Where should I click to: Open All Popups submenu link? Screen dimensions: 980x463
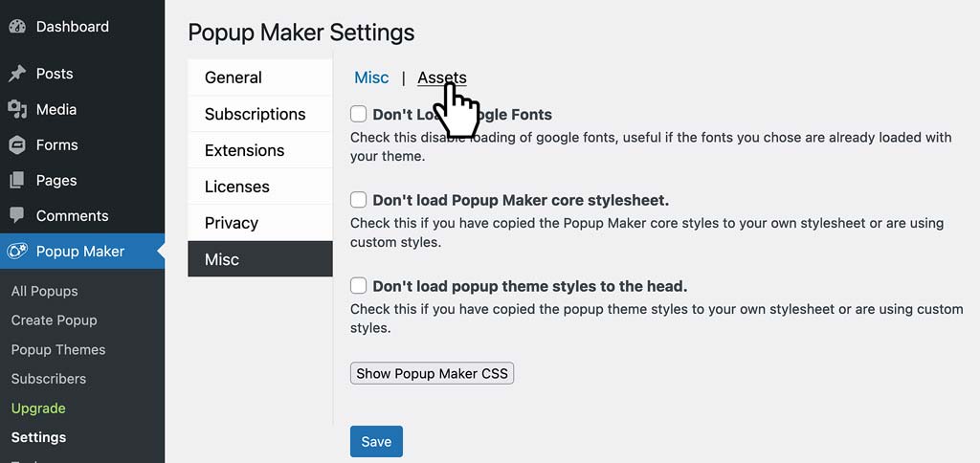[x=44, y=291]
